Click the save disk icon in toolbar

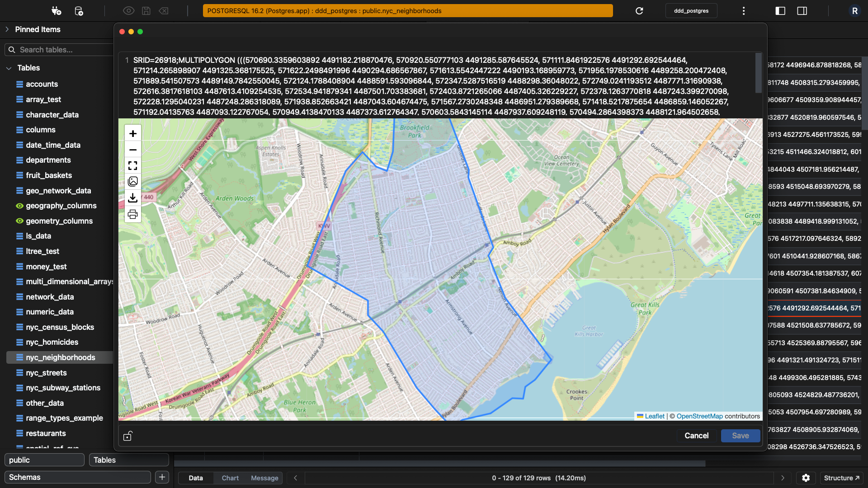click(x=146, y=11)
